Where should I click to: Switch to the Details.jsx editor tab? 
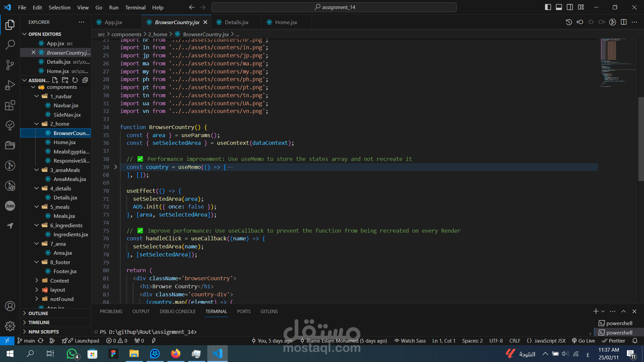[x=236, y=22]
